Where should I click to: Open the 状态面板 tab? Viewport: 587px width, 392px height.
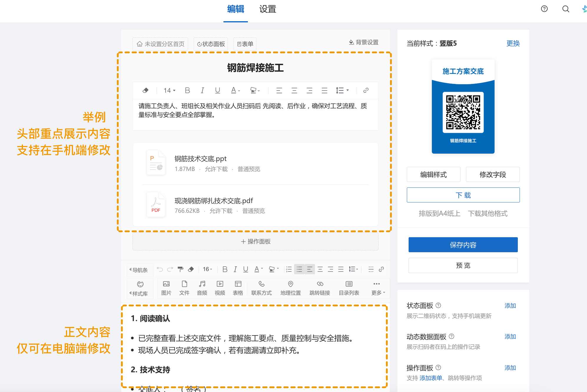click(211, 44)
